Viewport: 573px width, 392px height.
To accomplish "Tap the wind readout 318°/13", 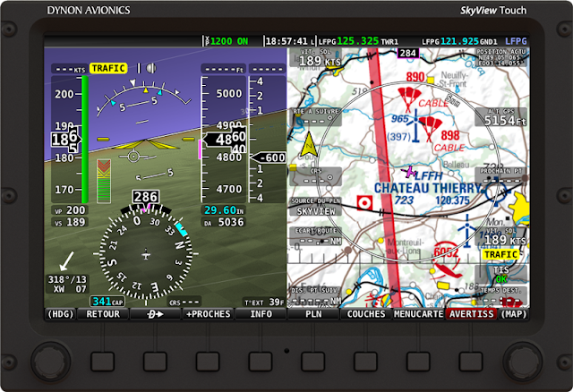I will coord(67,279).
